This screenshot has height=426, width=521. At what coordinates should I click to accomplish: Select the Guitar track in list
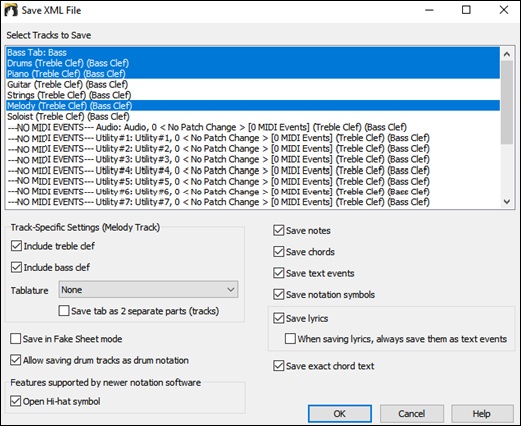(x=253, y=84)
